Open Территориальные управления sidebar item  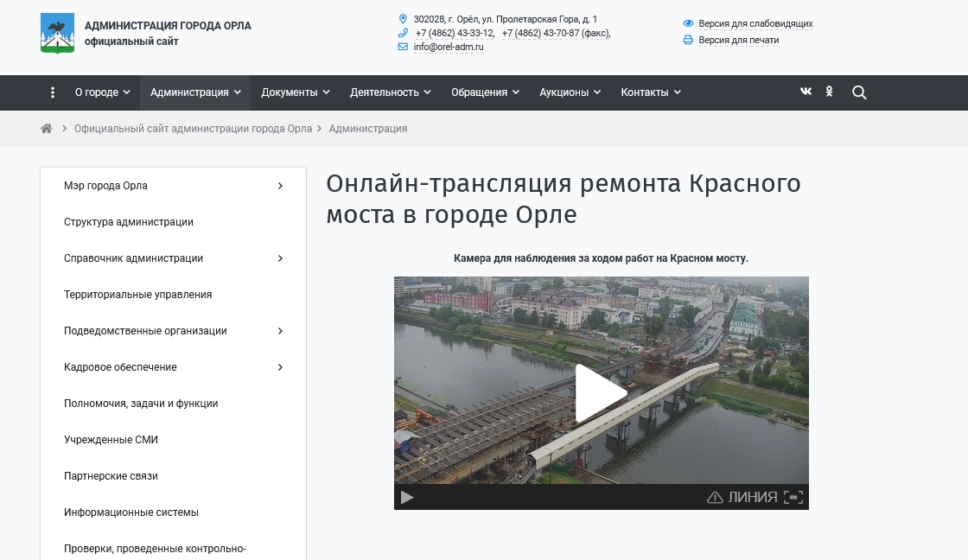tap(137, 295)
